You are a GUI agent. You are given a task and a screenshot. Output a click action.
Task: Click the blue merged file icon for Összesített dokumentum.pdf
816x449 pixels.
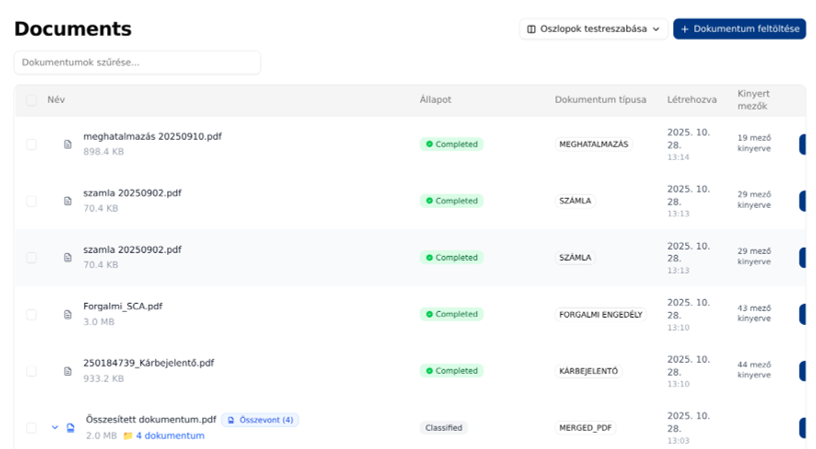coord(70,428)
